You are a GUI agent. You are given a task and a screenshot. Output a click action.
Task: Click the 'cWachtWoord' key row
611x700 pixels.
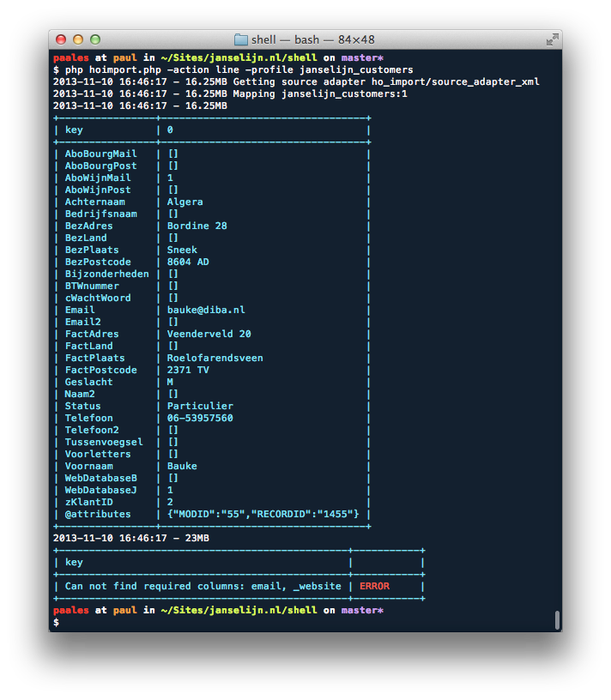coord(212,299)
